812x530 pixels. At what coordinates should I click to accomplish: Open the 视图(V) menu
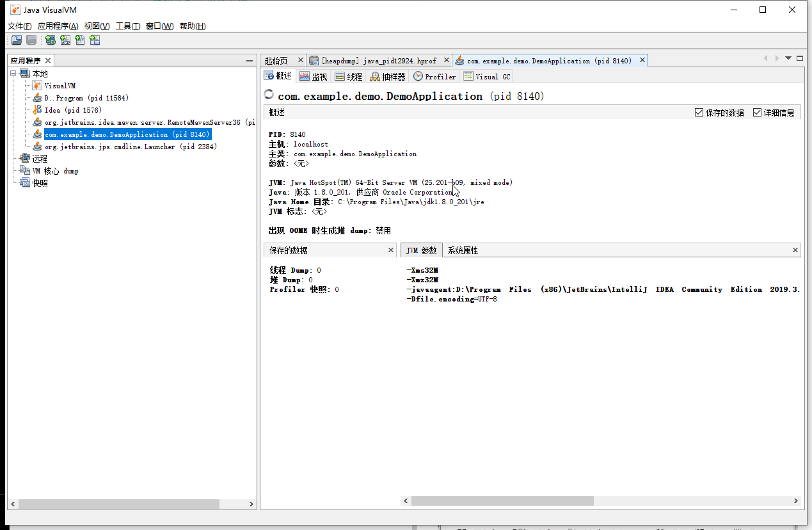pyautogui.click(x=97, y=26)
